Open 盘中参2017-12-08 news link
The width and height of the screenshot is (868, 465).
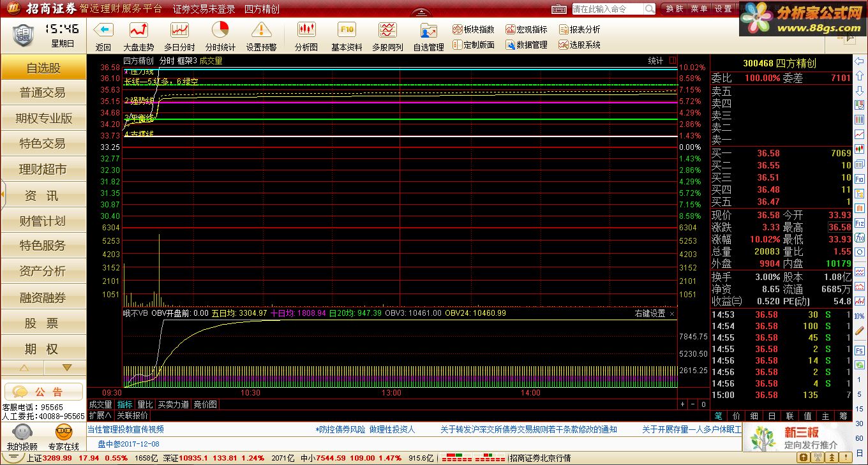click(x=128, y=444)
